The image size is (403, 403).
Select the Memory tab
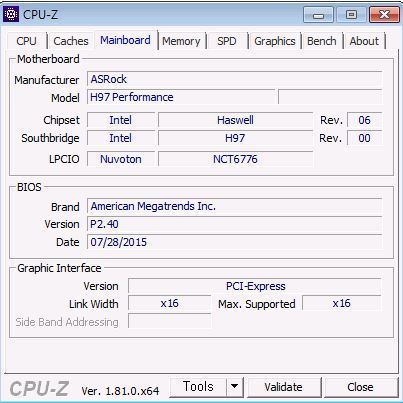click(181, 41)
